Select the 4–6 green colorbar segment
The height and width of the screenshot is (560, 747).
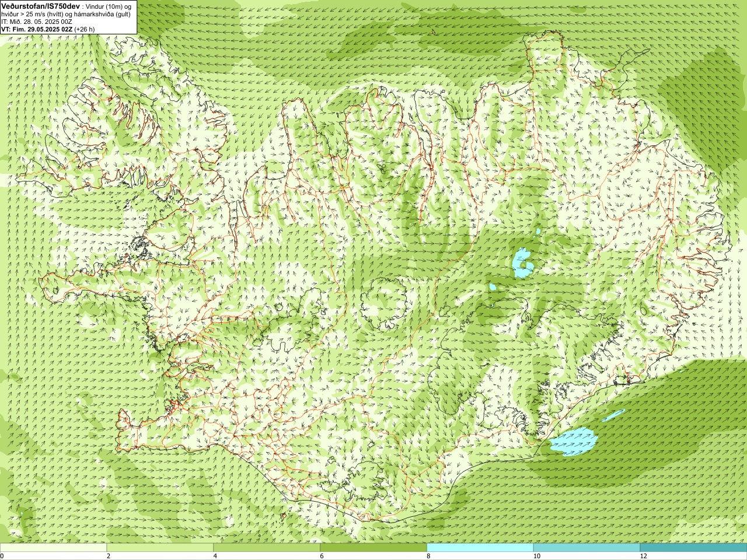(x=267, y=547)
